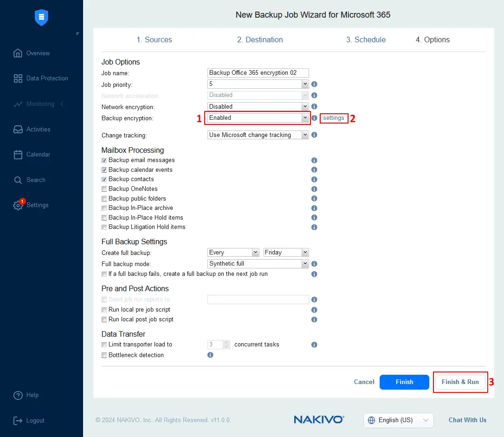Show info for Network acceleration

[x=314, y=95]
